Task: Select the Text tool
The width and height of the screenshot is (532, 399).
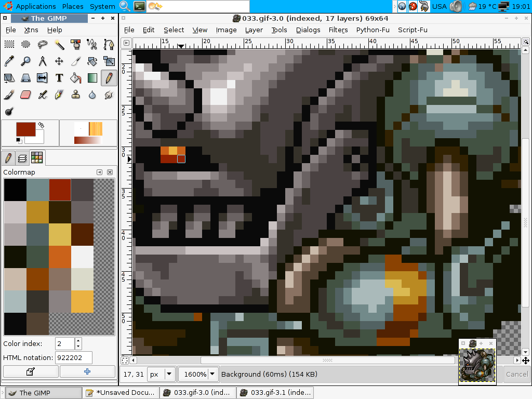Action: 59,78
